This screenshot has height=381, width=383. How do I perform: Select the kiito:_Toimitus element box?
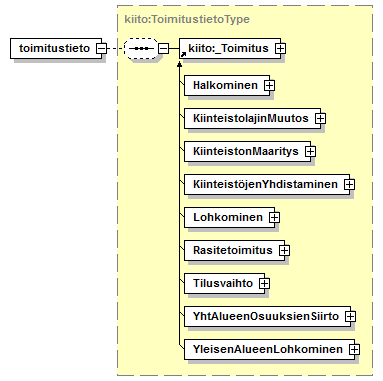tap(230, 49)
